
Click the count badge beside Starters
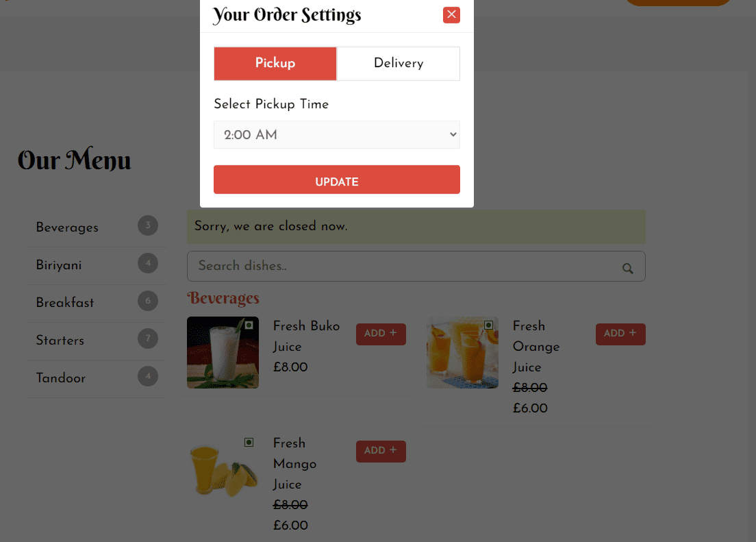[148, 338]
